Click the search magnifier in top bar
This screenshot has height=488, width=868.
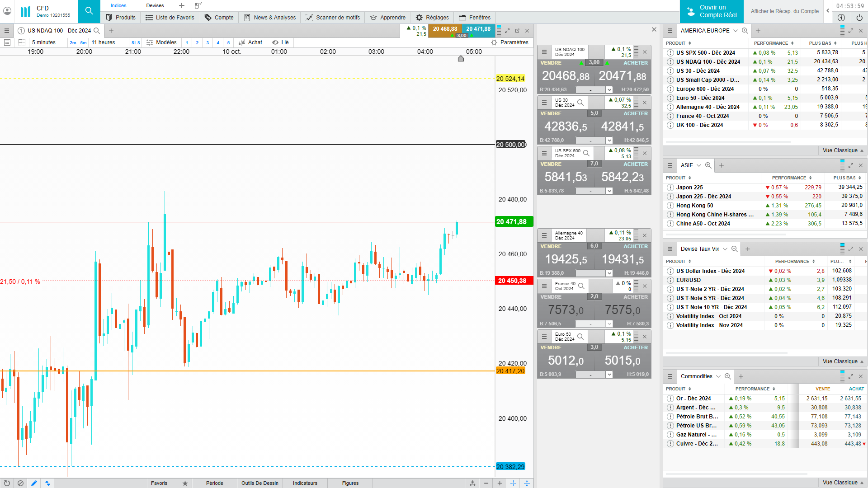[x=89, y=11]
